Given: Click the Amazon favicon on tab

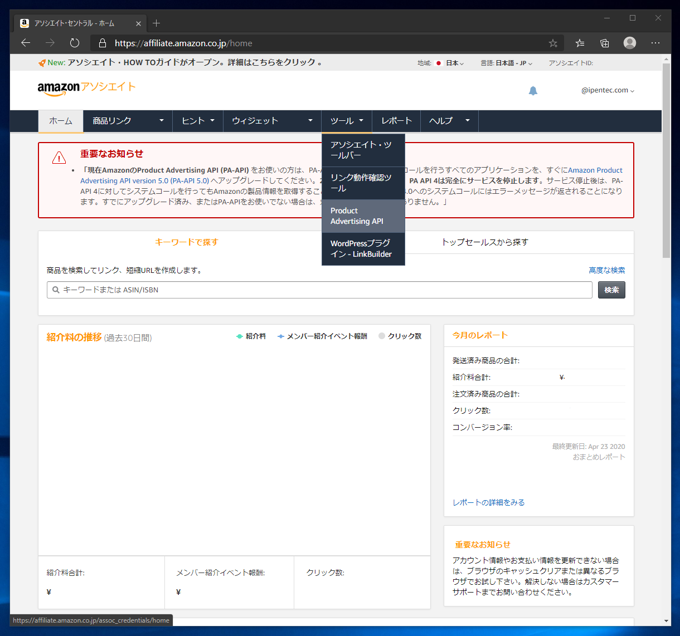Looking at the screenshot, I should [x=25, y=23].
